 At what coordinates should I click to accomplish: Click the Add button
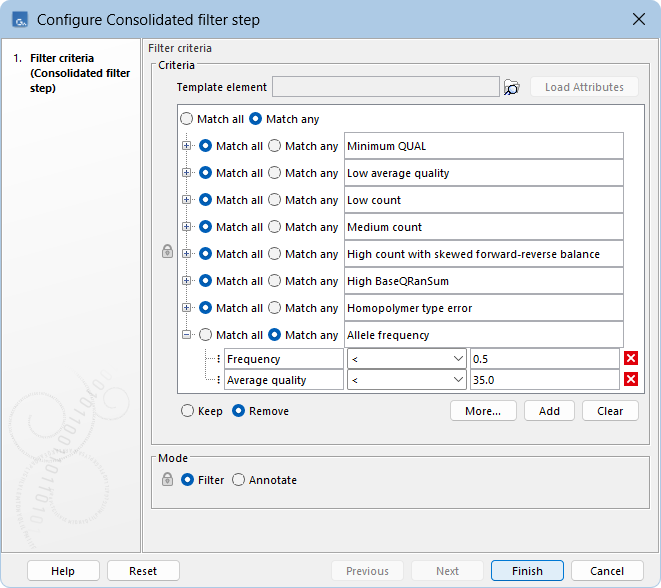549,411
